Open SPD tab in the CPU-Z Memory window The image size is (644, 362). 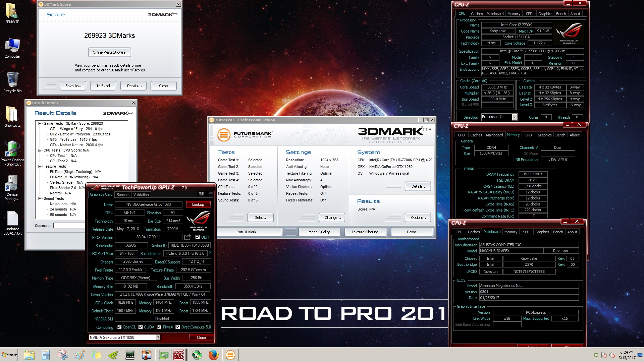click(x=528, y=135)
